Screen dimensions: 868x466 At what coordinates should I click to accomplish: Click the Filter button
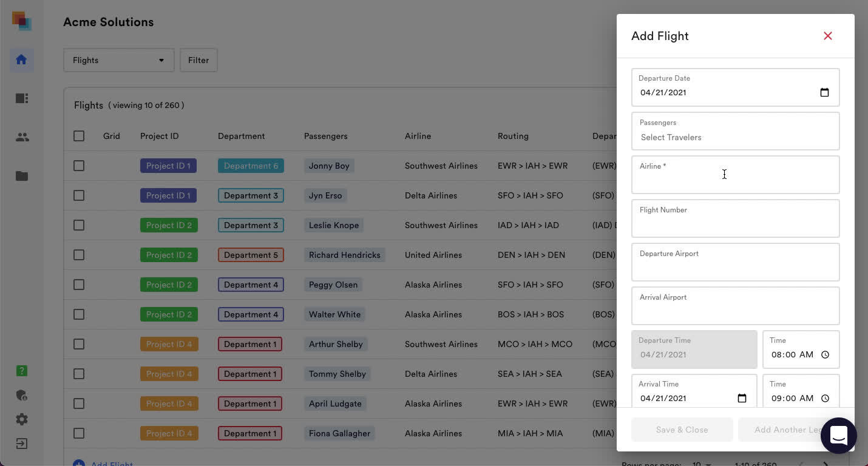(x=198, y=60)
